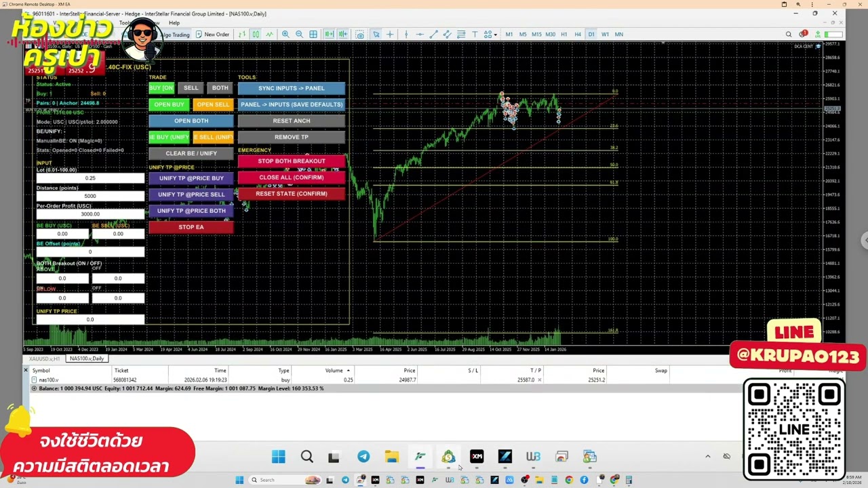
Task: Click the REMOVE TP button
Action: [292, 137]
